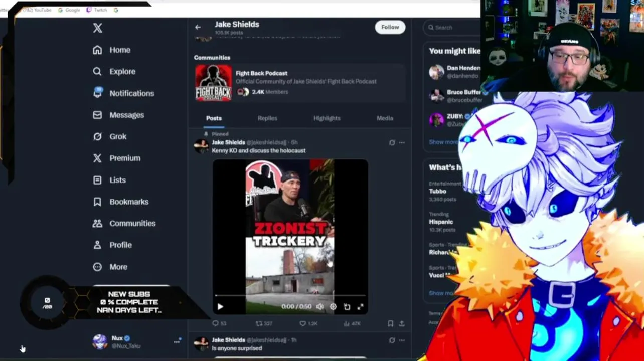Open Jake Shields name on pinned post

point(228,142)
